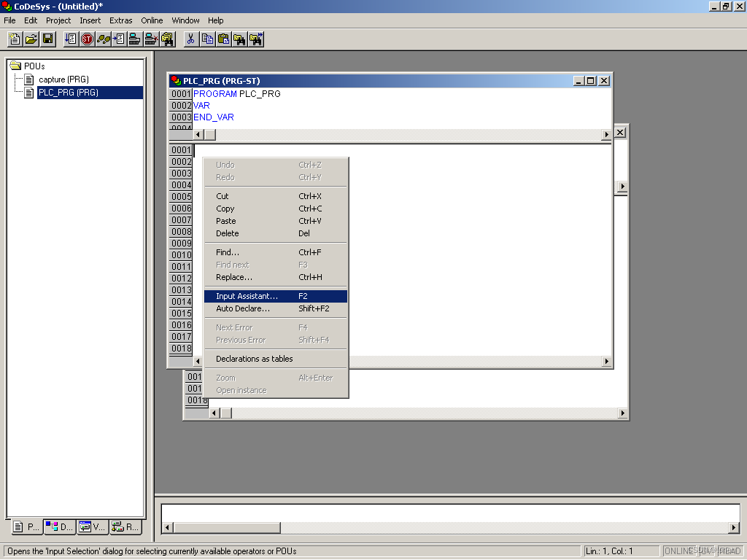Click the END_VAR keyword in declaration

(214, 117)
